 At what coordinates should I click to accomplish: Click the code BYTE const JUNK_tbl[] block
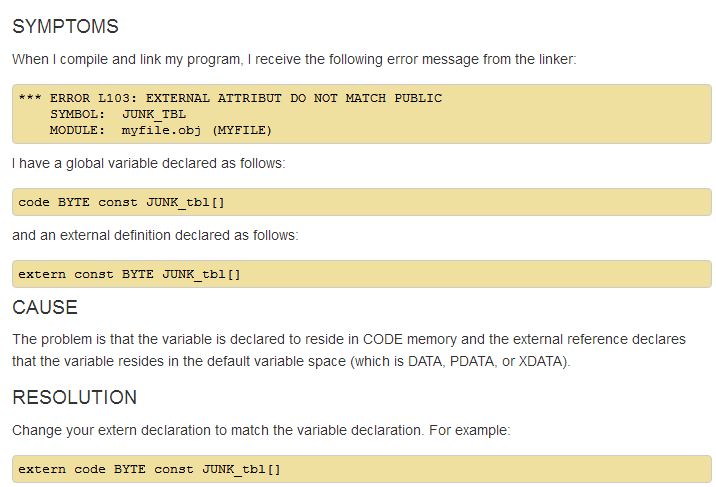coord(362,202)
